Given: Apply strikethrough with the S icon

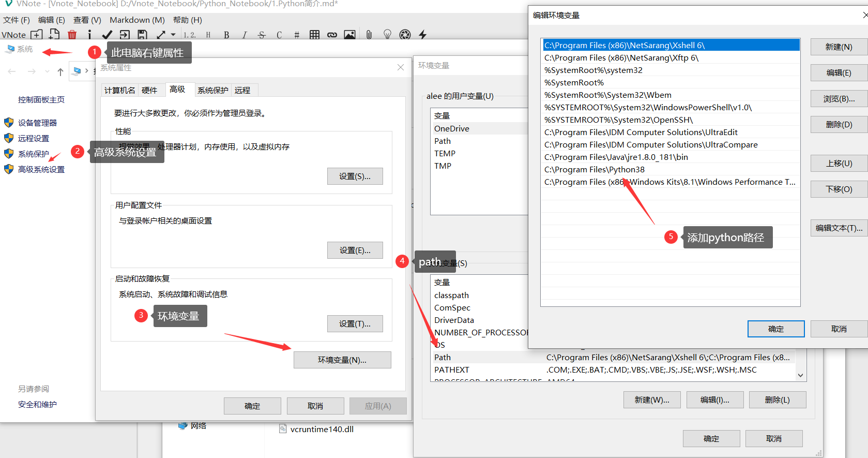Looking at the screenshot, I should pos(262,35).
